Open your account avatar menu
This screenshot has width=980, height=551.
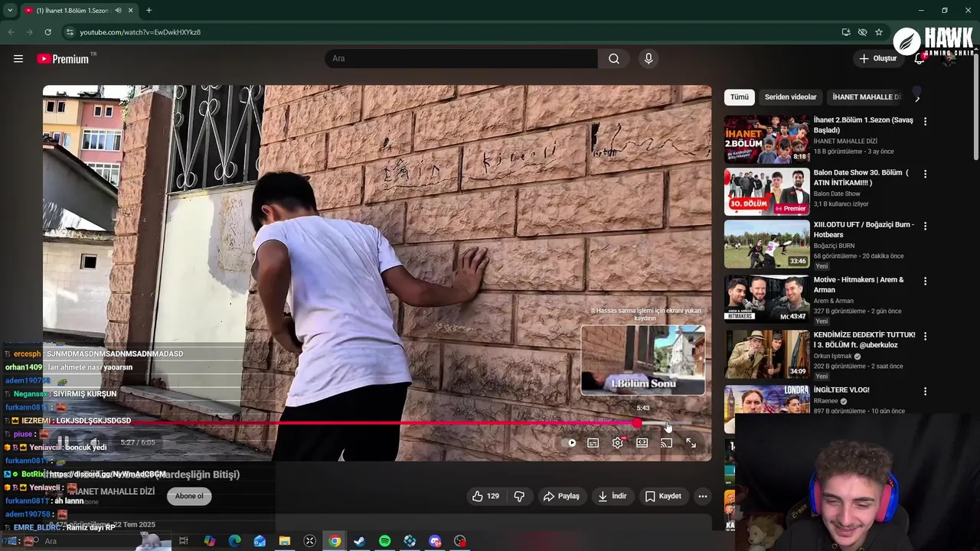pyautogui.click(x=950, y=59)
